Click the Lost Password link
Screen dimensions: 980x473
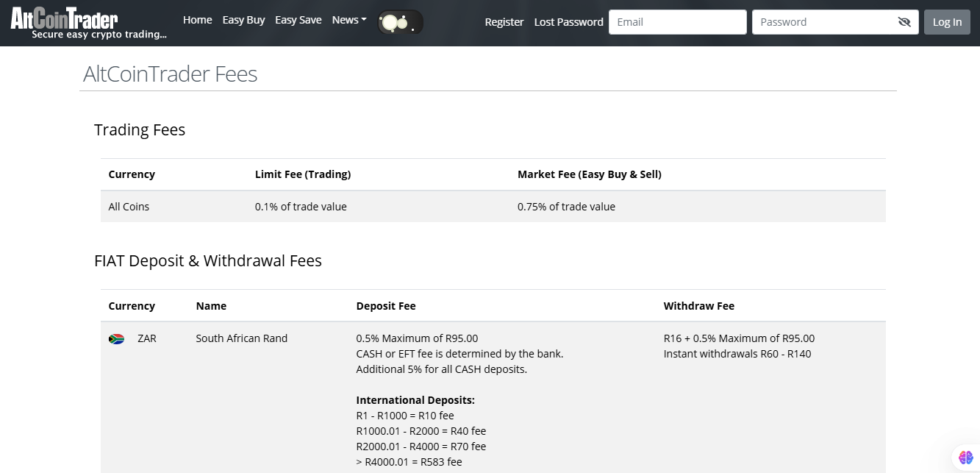tap(568, 22)
